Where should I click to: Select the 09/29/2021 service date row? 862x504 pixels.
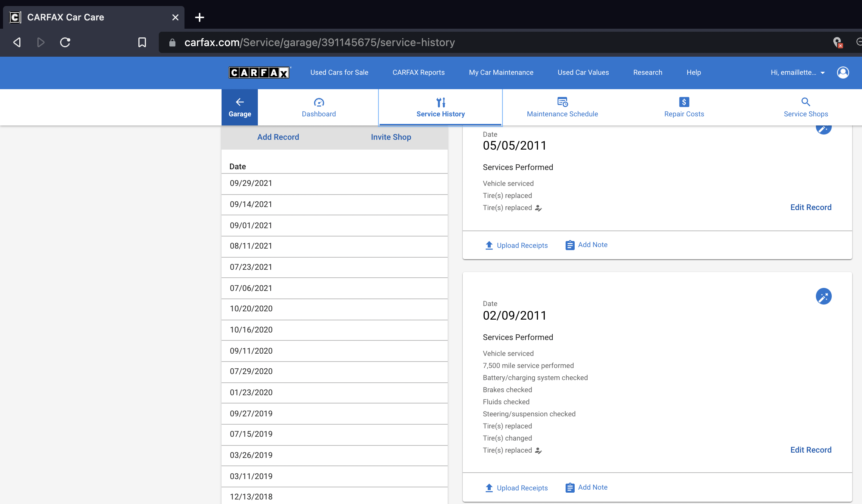click(x=335, y=184)
